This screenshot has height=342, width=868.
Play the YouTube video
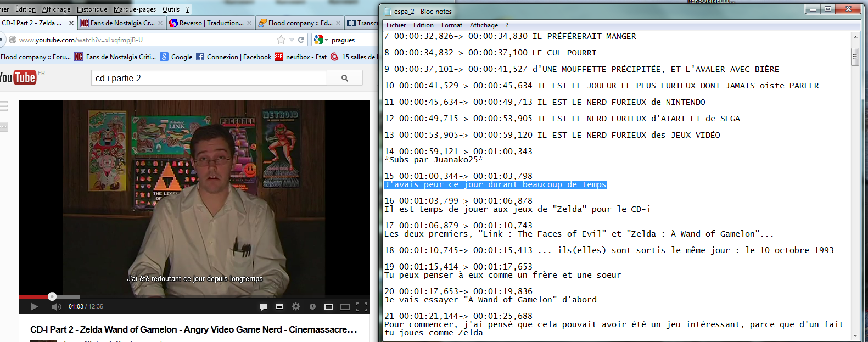point(34,306)
